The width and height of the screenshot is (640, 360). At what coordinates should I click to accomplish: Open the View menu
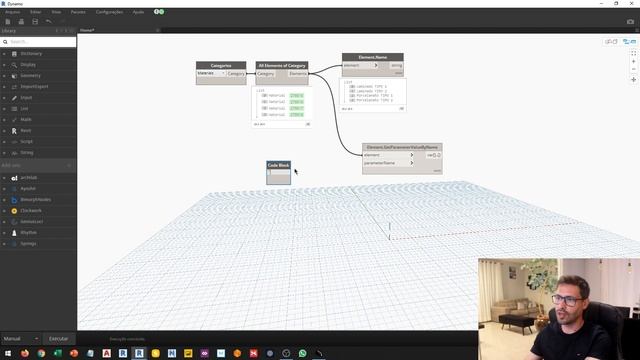(56, 12)
